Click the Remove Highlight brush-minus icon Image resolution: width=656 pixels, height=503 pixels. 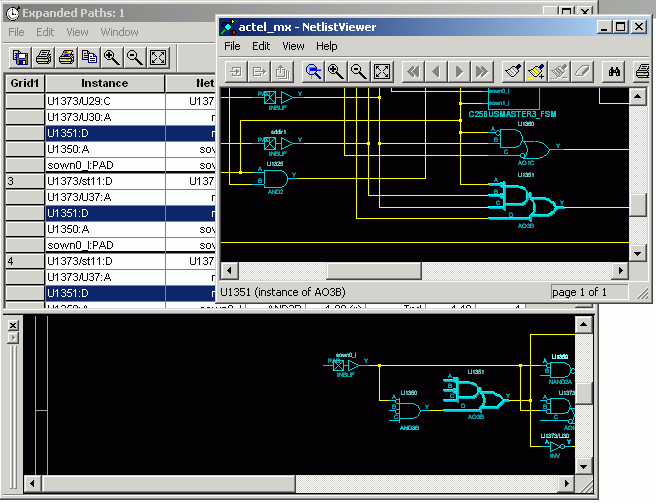tap(559, 72)
